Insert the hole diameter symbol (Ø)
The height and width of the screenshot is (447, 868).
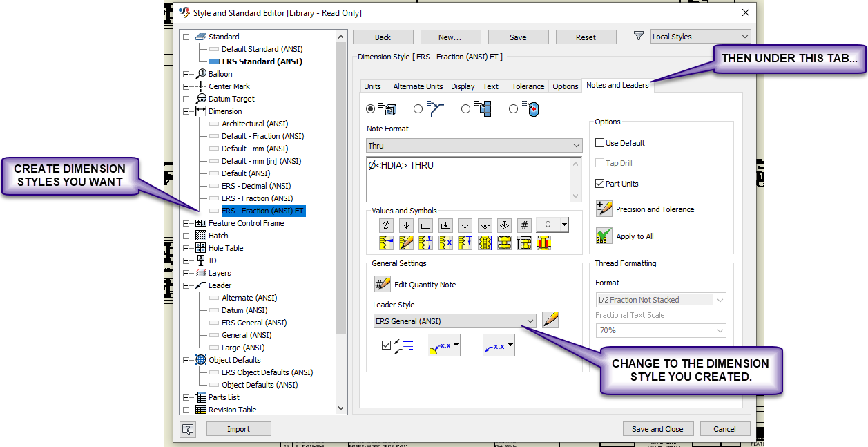click(x=387, y=225)
